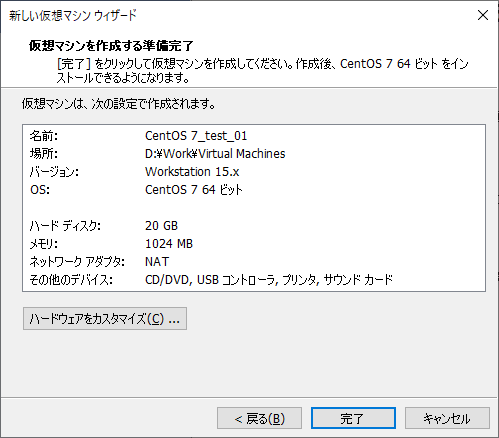This screenshot has height=438, width=499.
Task: Click the CentOS 7_test_01 name value
Action: 196,136
